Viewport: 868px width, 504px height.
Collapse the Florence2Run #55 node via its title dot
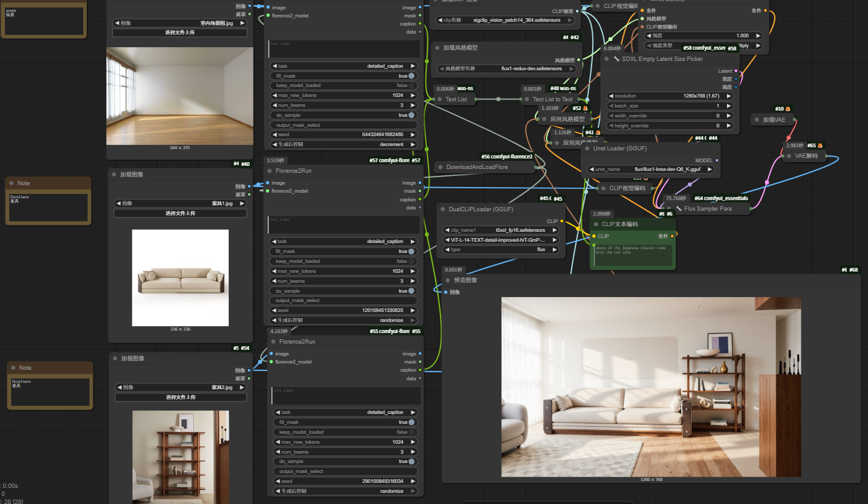coord(275,342)
